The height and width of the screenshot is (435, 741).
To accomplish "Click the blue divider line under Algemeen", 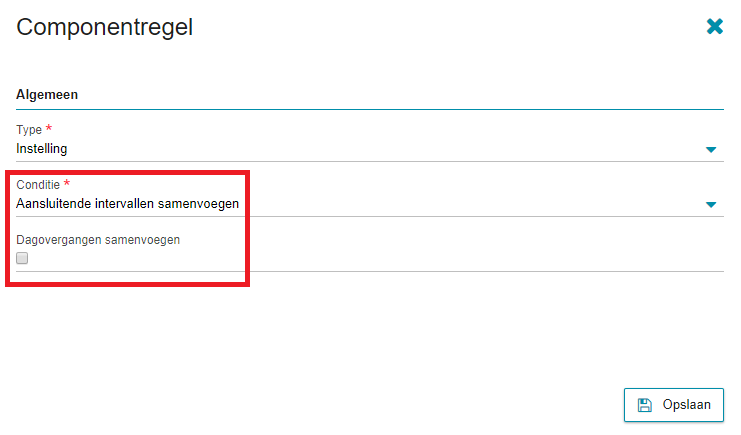I will click(x=370, y=109).
